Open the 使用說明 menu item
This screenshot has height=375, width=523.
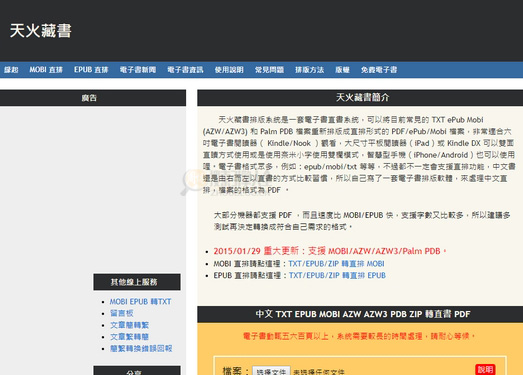pos(229,70)
